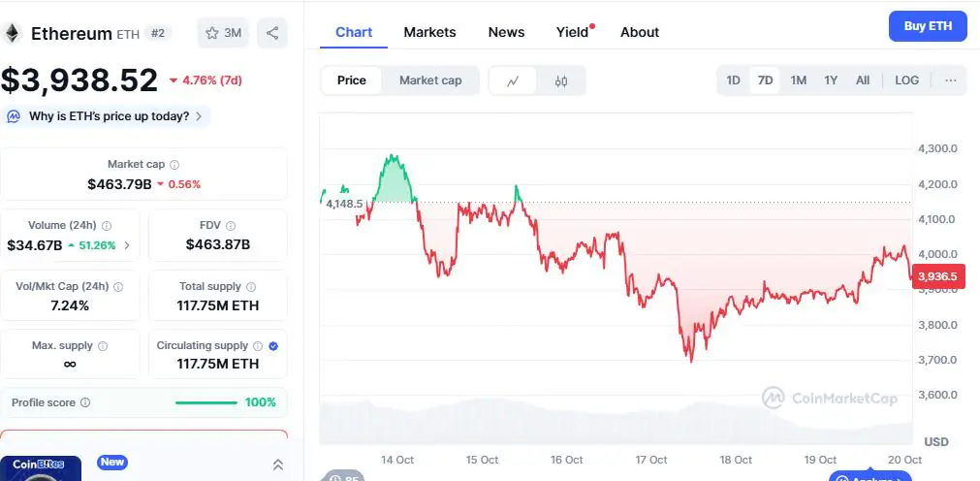
Task: Click the Circulating supply verified badge
Action: [x=272, y=345]
